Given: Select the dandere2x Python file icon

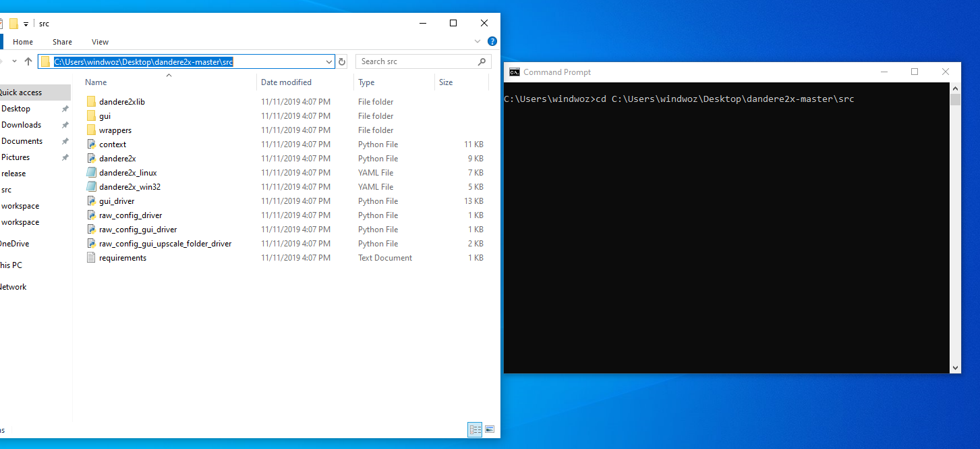Looking at the screenshot, I should pyautogui.click(x=91, y=158).
